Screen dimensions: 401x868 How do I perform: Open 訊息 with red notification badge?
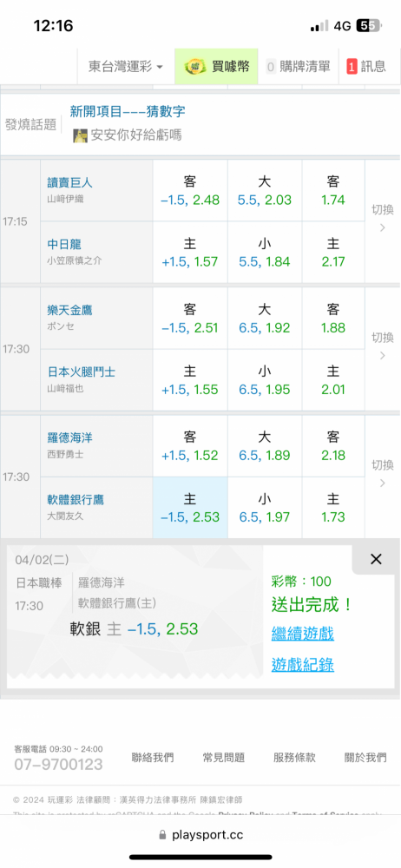pos(366,67)
